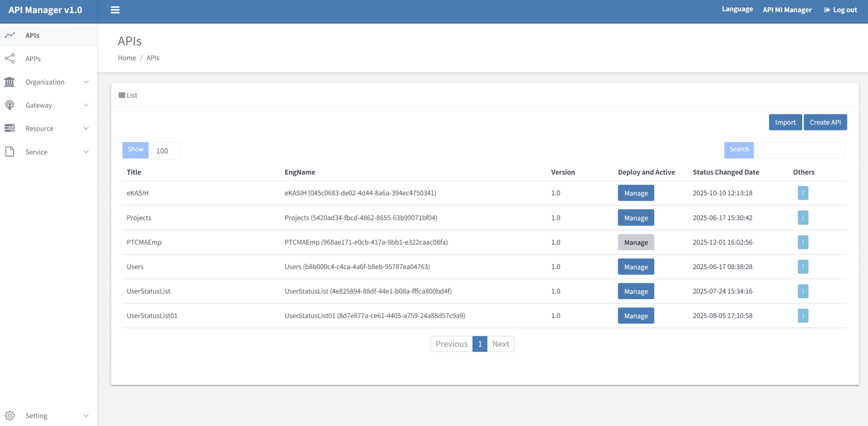
Task: Click the search input field
Action: [x=801, y=150]
